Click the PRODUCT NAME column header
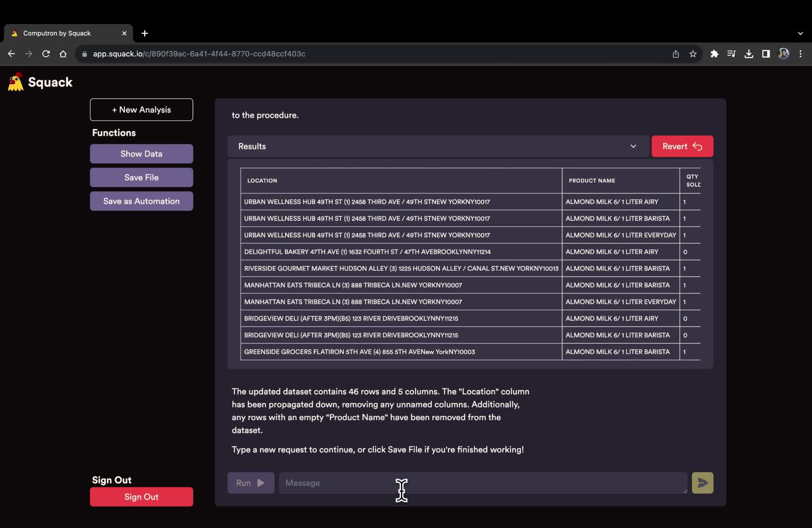 click(x=621, y=181)
